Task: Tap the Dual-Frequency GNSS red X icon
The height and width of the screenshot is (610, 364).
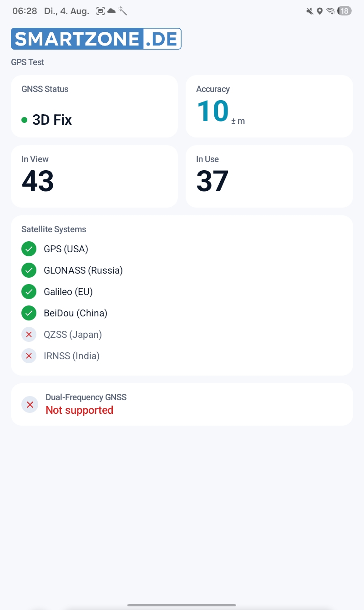Action: [30, 405]
